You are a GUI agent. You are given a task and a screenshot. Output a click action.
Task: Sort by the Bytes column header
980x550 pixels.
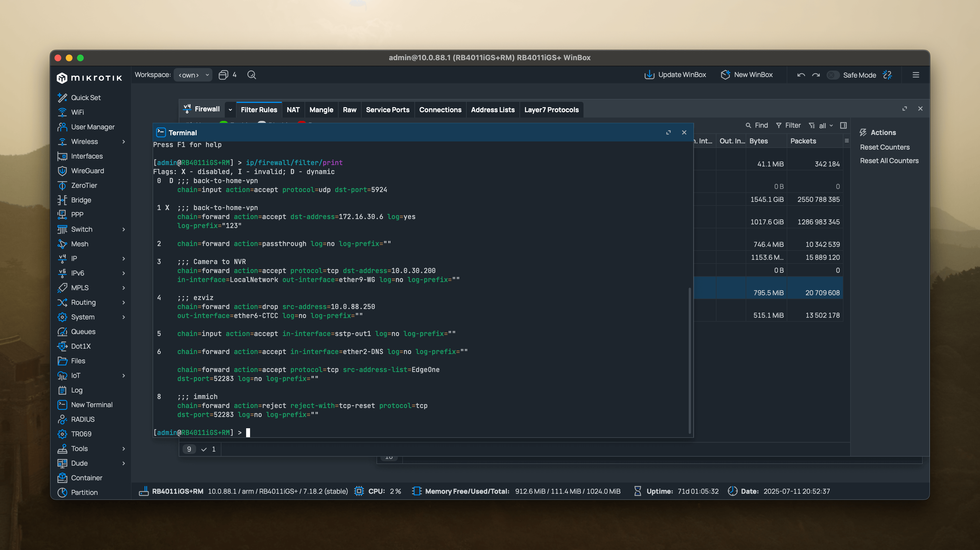click(766, 141)
